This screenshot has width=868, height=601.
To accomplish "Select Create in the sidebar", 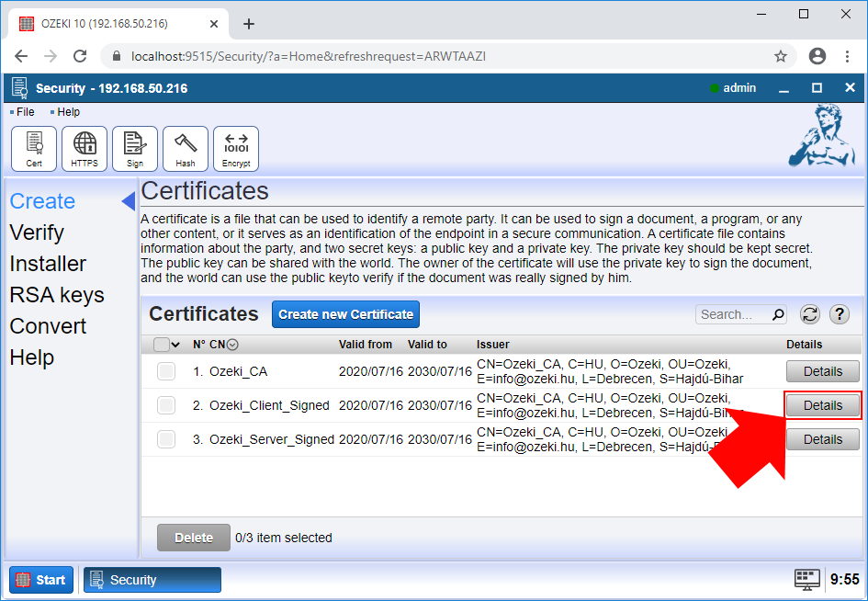I will coord(42,201).
